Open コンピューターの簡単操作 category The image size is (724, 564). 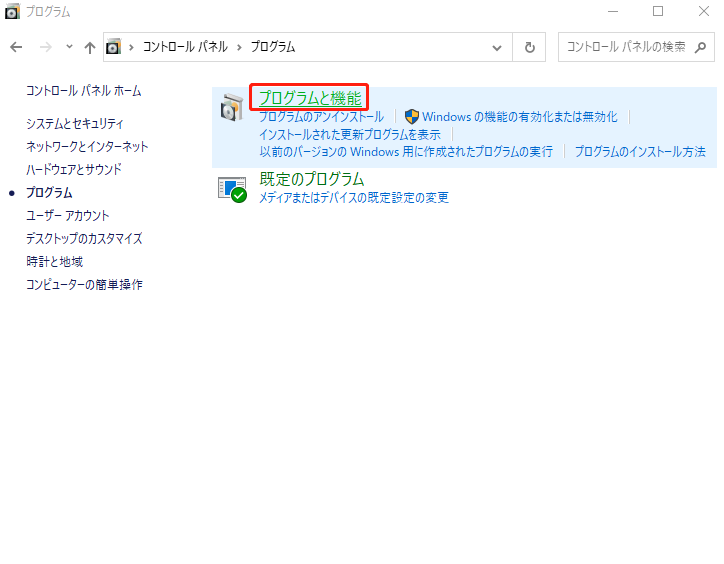tap(84, 285)
